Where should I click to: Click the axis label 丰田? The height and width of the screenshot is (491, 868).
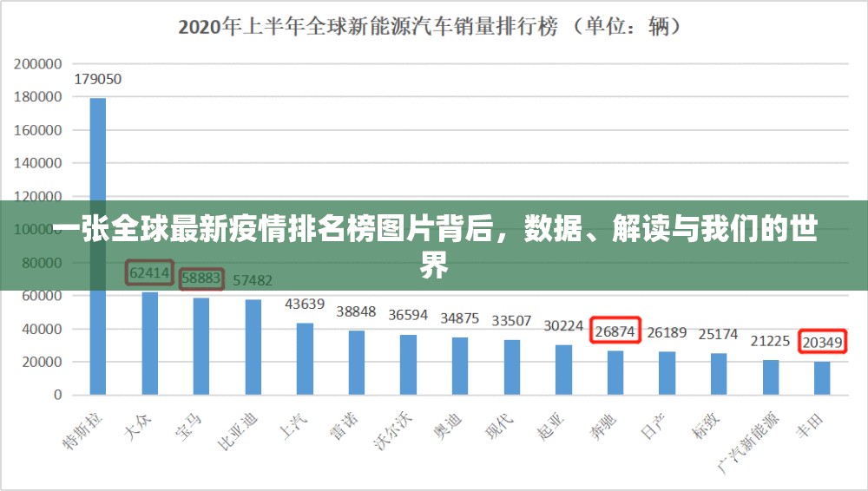[x=810, y=427]
